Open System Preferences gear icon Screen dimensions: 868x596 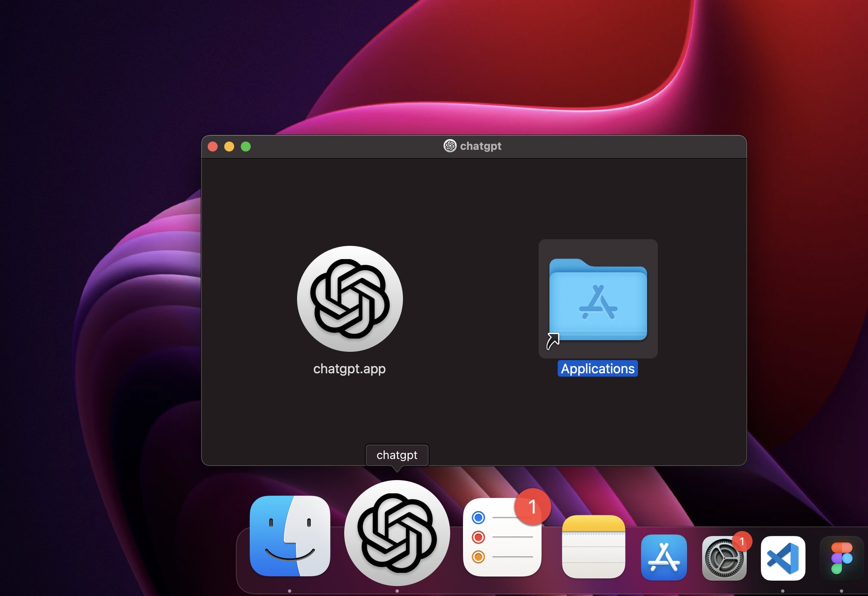(x=724, y=559)
